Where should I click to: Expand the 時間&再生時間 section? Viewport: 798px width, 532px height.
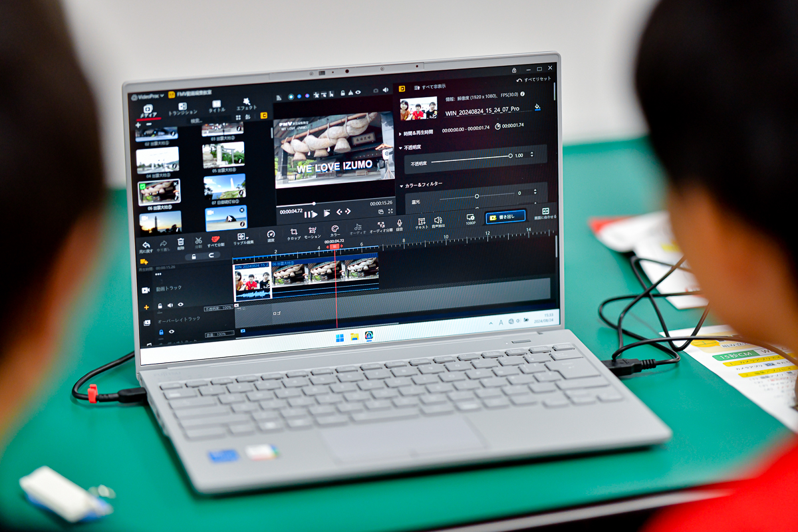pos(400,133)
